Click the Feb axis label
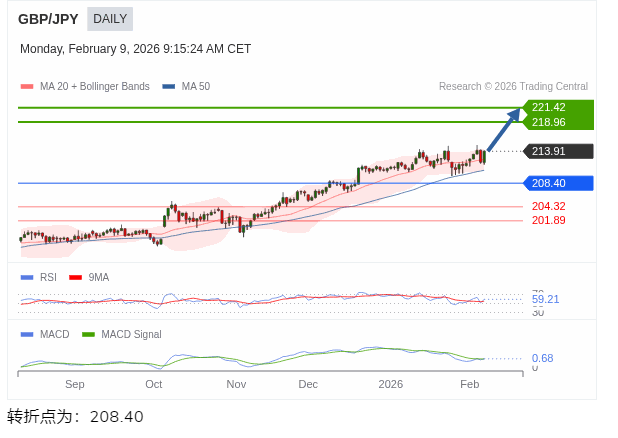618x438 pixels. [469, 384]
